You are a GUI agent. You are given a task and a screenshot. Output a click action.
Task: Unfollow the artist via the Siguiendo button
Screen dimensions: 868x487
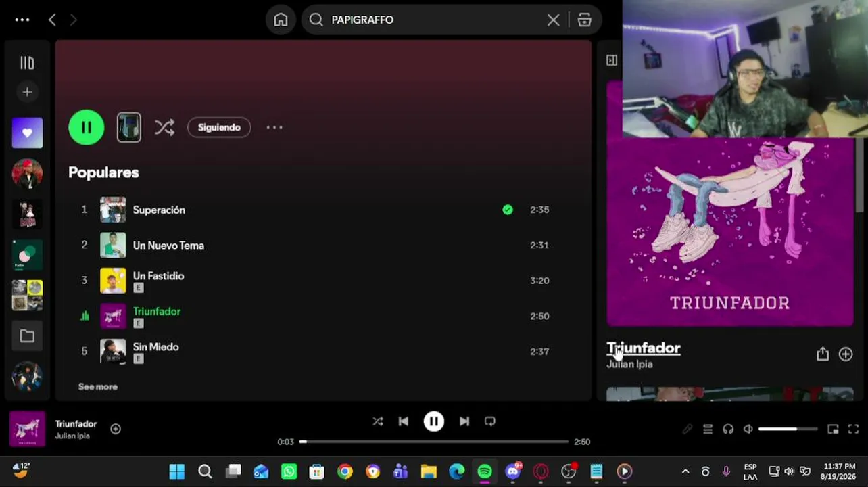(x=219, y=127)
